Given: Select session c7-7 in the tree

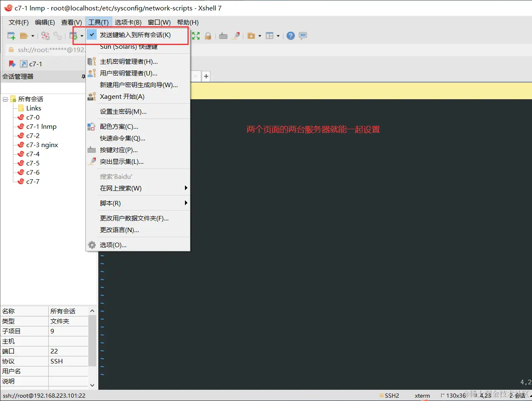Looking at the screenshot, I should coord(33,182).
